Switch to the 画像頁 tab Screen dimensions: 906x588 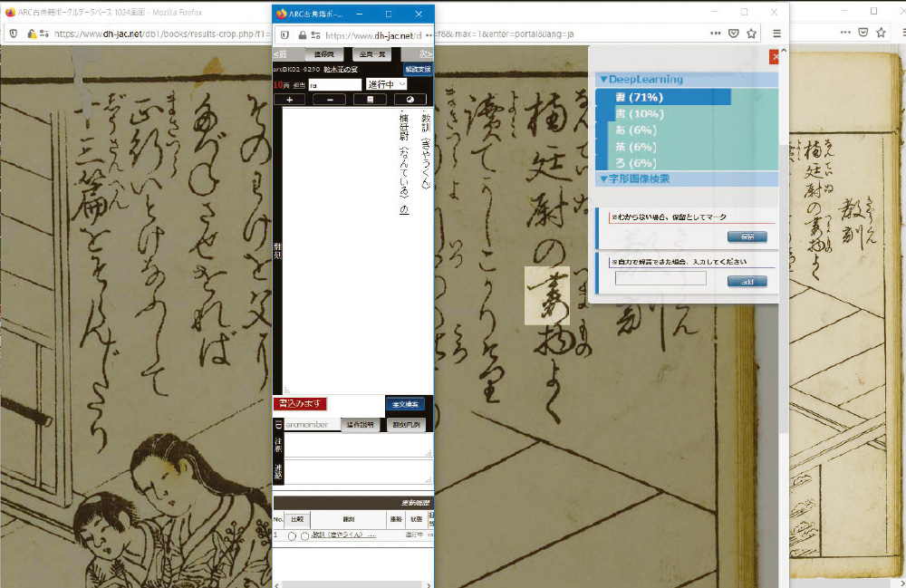[x=324, y=54]
